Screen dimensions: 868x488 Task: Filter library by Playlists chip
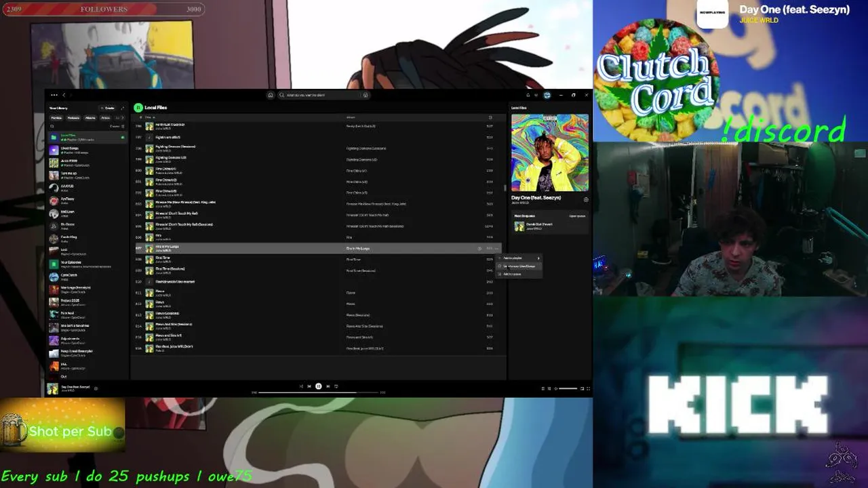56,117
